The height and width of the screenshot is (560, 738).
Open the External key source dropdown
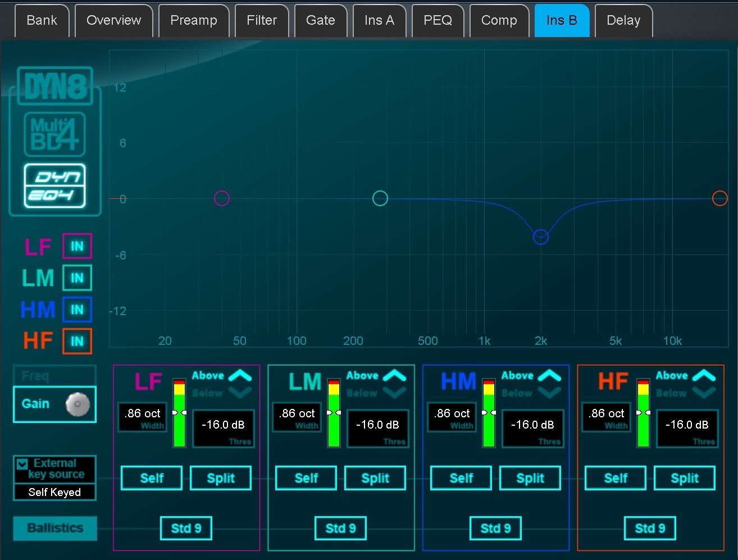[x=54, y=468]
